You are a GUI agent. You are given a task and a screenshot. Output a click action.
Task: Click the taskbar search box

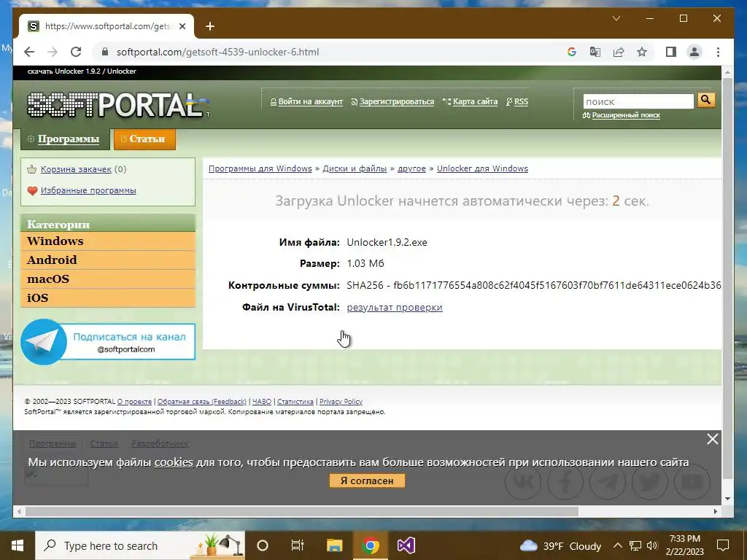click(139, 545)
